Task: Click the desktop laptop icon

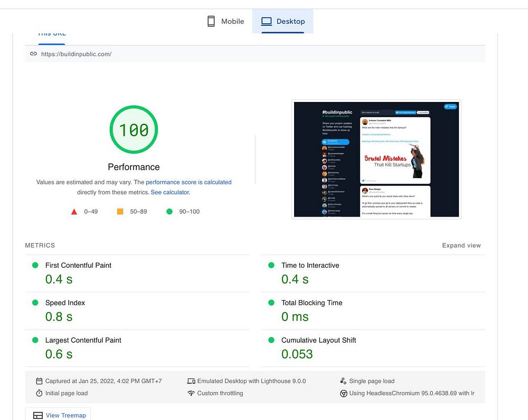Action: (266, 22)
